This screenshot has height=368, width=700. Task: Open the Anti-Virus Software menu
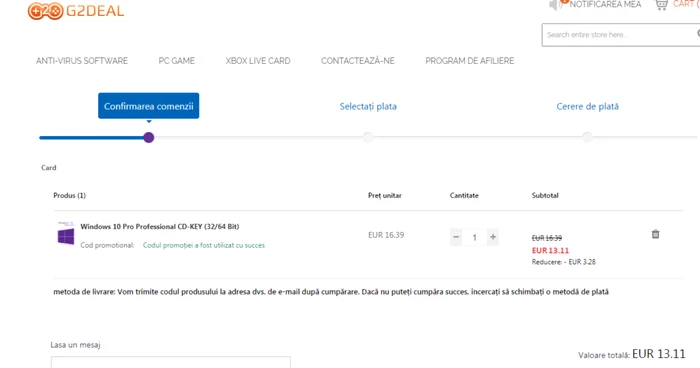click(x=82, y=61)
